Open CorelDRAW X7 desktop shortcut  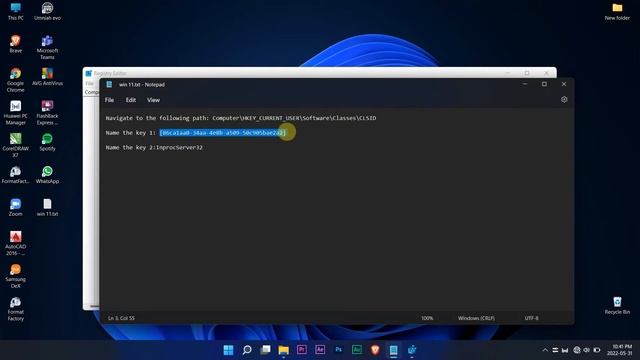(16, 145)
